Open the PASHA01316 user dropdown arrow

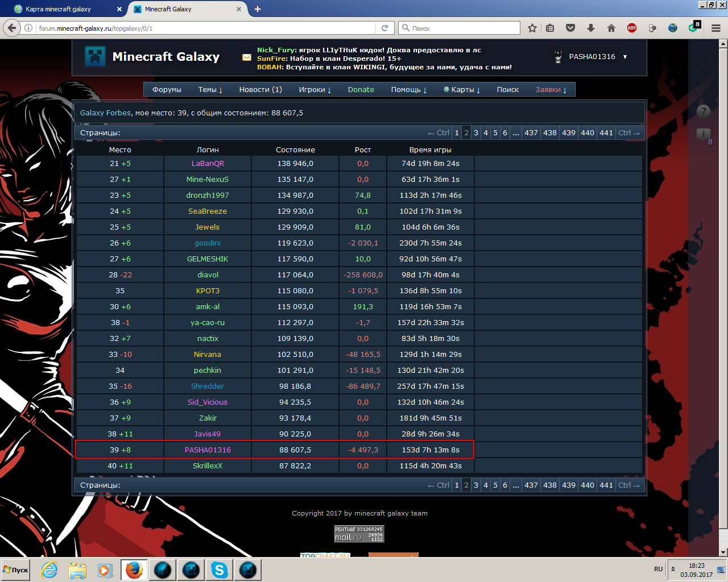625,57
